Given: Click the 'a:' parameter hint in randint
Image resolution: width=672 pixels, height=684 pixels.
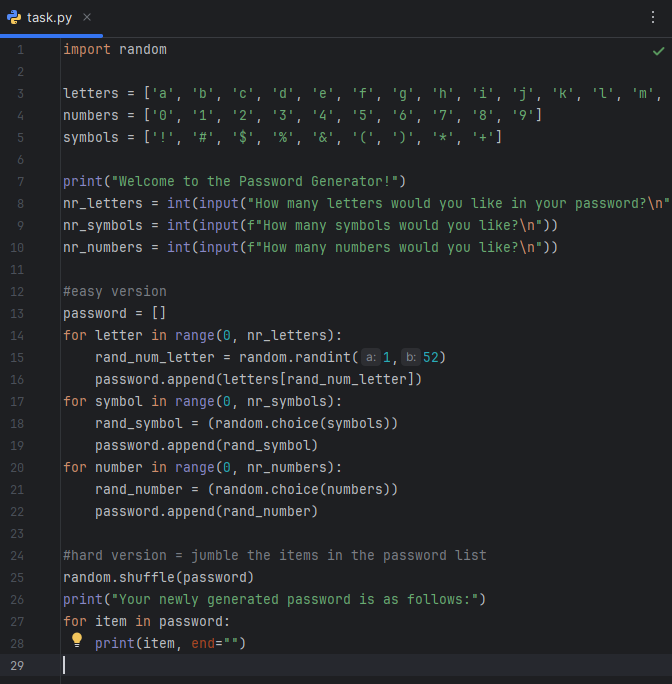Looking at the screenshot, I should [x=370, y=357].
